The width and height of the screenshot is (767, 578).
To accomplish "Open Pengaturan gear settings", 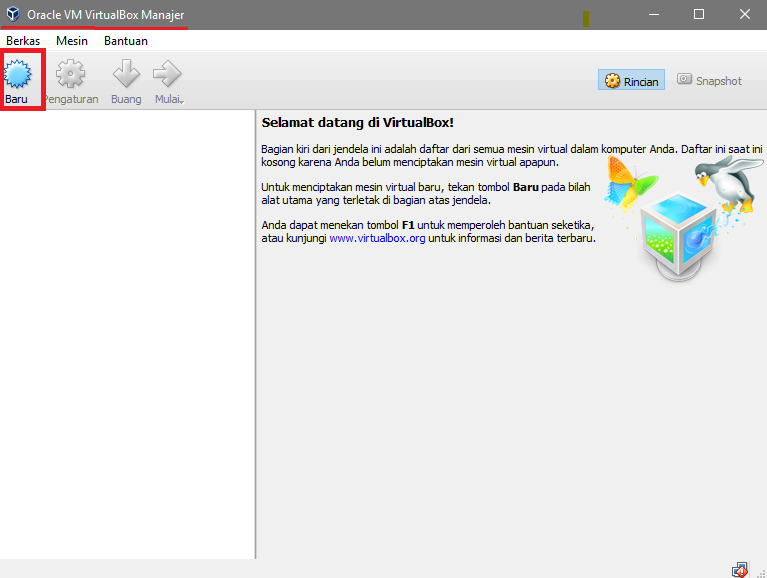I will tap(70, 81).
